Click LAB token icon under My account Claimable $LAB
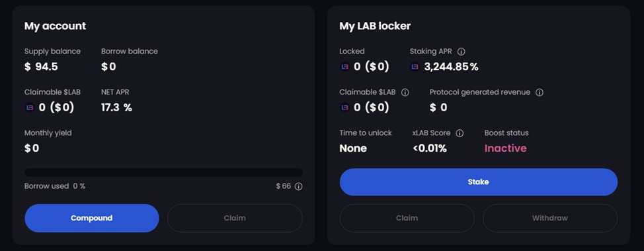The image size is (644, 251). click(x=30, y=108)
